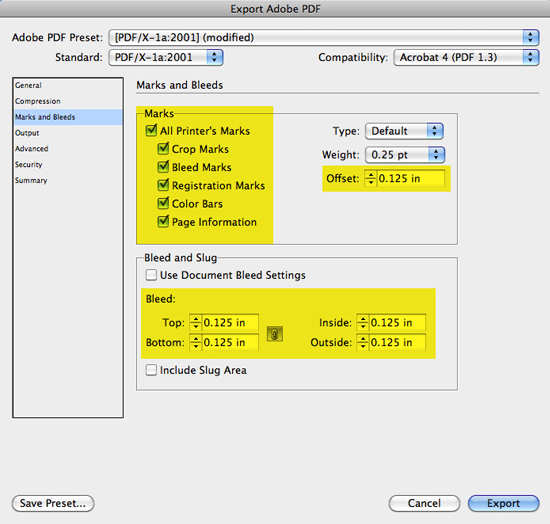Screen dimensions: 550x524
Task: Expand the Compatibility Acrobat 4 dropdown
Action: click(x=466, y=58)
